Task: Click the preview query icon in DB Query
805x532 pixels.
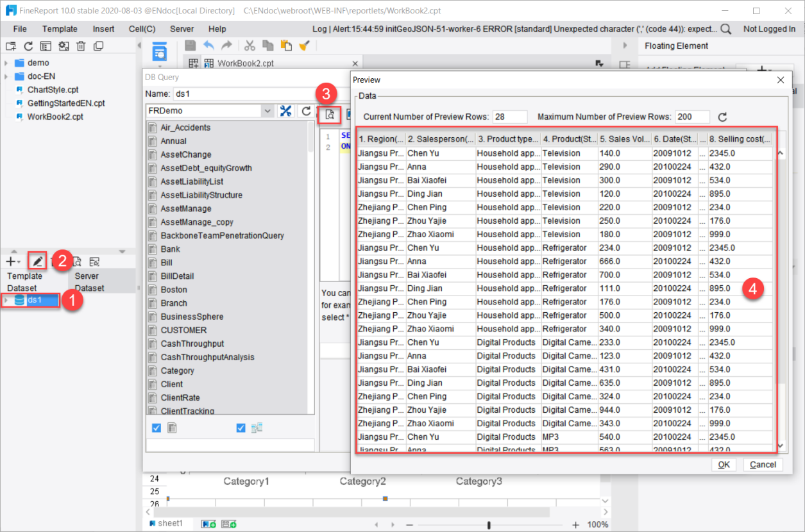Action: (x=330, y=115)
